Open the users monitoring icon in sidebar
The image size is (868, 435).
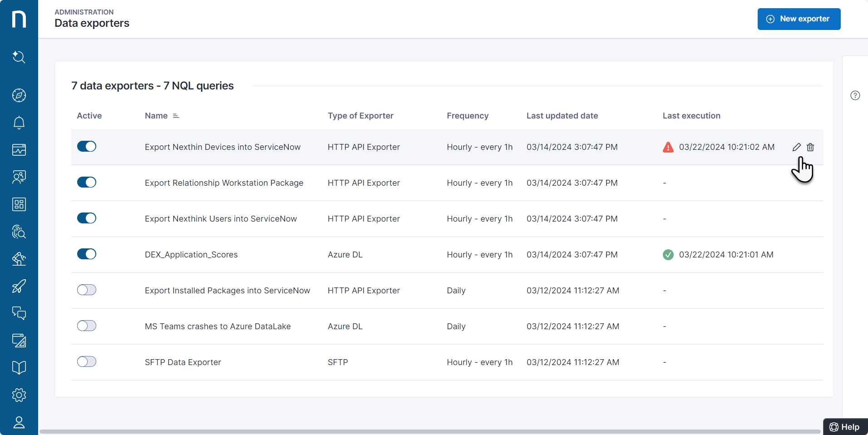coord(19,177)
